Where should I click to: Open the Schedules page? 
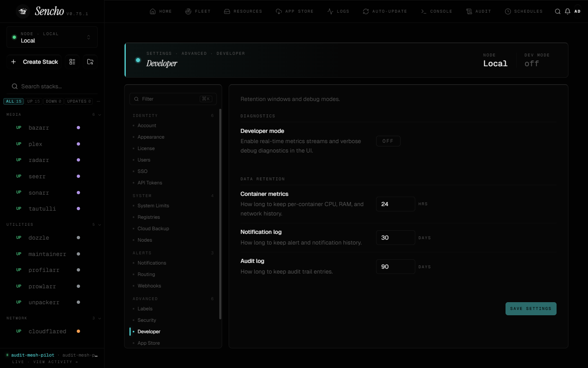[524, 11]
